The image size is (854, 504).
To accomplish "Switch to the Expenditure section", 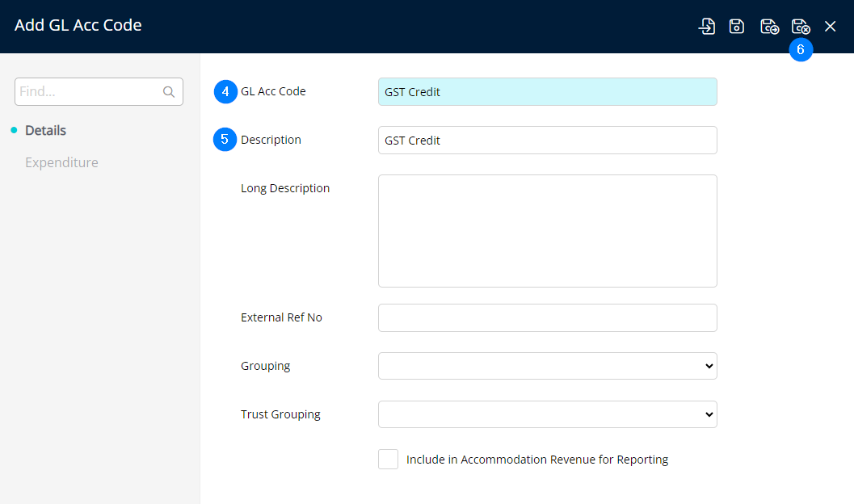I will (61, 162).
